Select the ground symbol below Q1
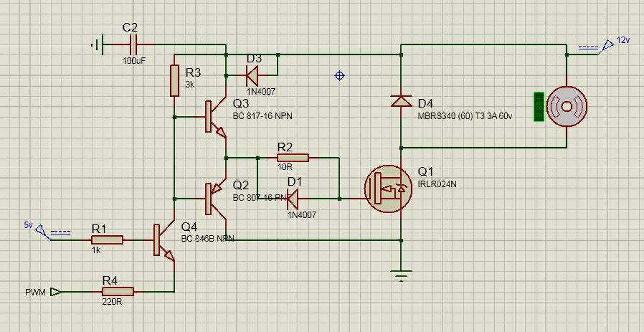This screenshot has width=644, height=332. coord(401,276)
